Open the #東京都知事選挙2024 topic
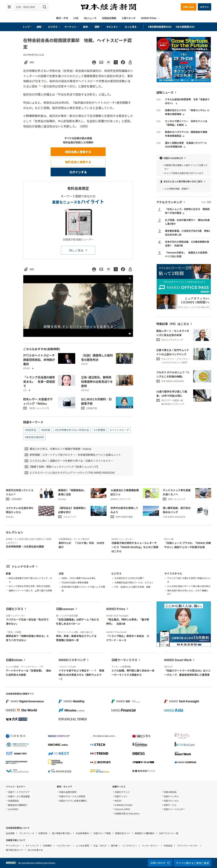 coord(159,27)
